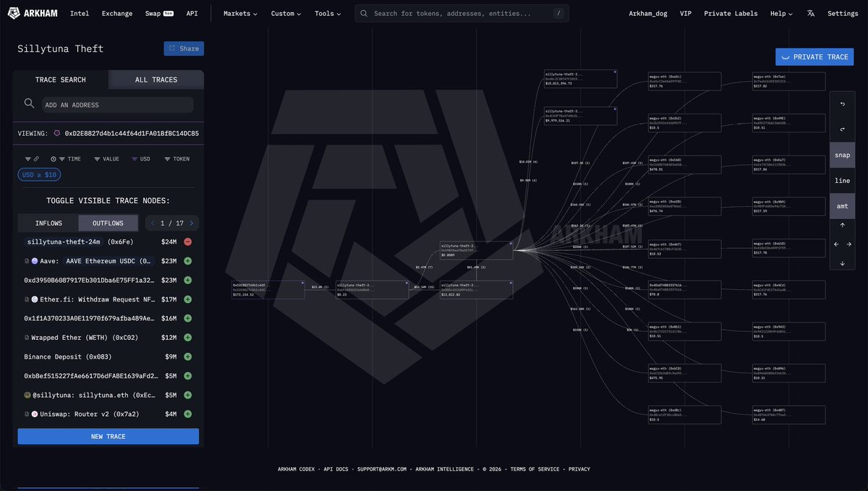868x491 pixels.
Task: Open the API menu item
Action: (x=192, y=13)
